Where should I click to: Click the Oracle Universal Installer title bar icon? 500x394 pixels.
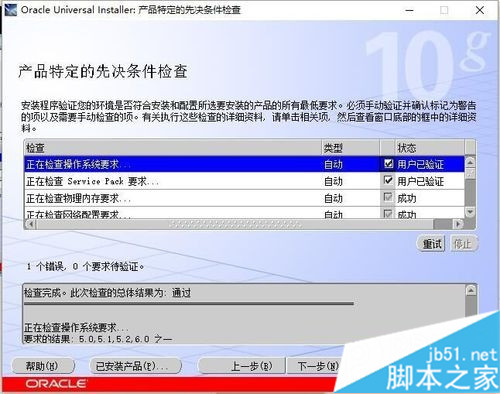(10, 10)
